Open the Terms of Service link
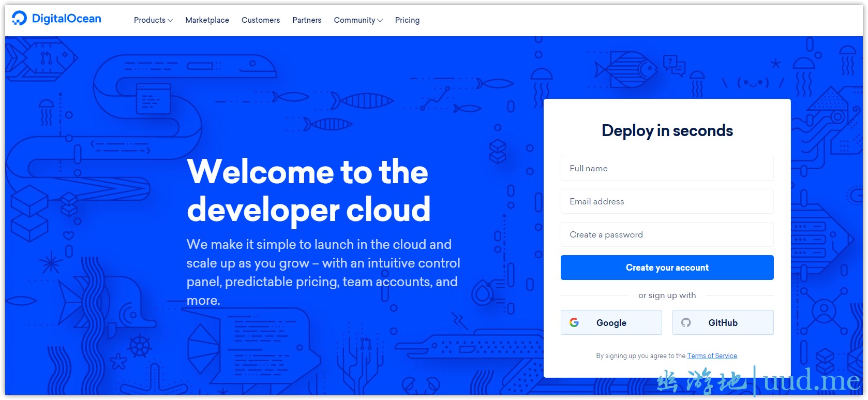Screen dimensions: 868x400 point(712,356)
